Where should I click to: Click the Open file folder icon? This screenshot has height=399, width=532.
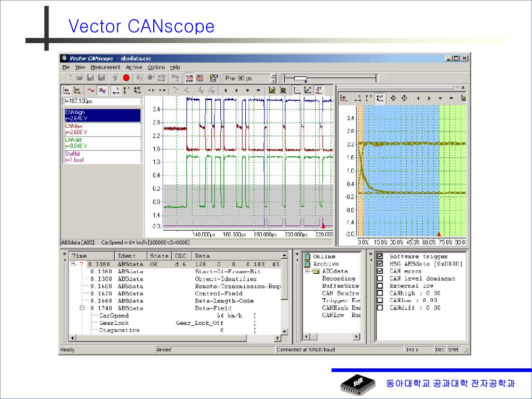click(x=79, y=78)
